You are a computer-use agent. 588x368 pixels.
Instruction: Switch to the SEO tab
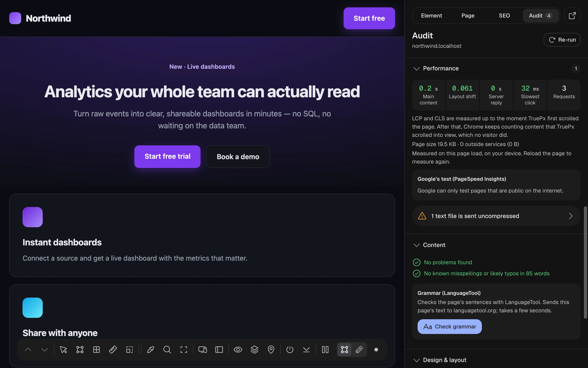[504, 16]
